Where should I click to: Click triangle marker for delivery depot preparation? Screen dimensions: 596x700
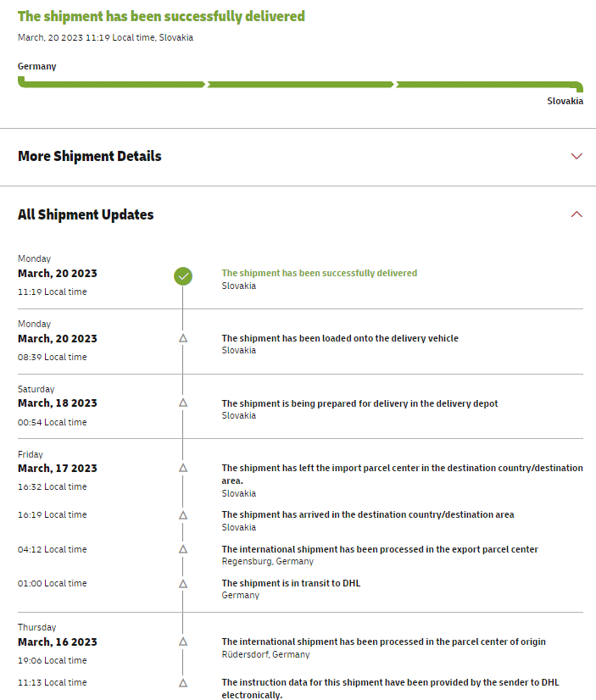click(183, 403)
